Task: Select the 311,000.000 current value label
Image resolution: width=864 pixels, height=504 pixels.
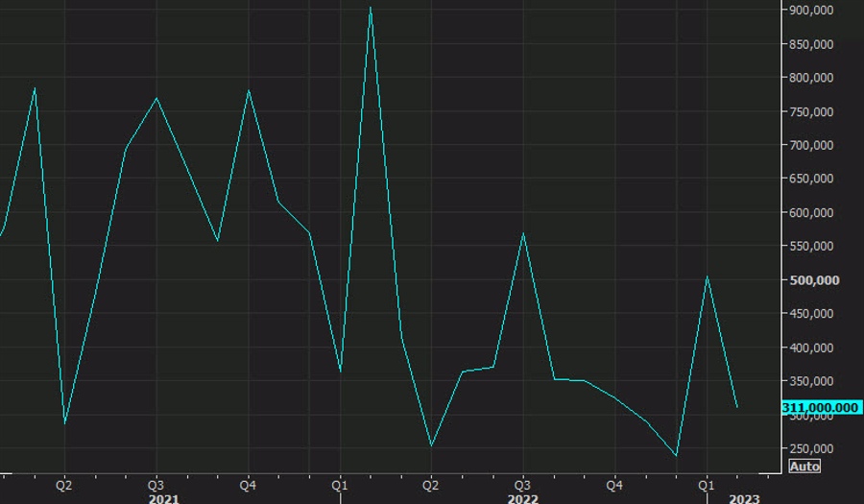Action: pos(822,408)
